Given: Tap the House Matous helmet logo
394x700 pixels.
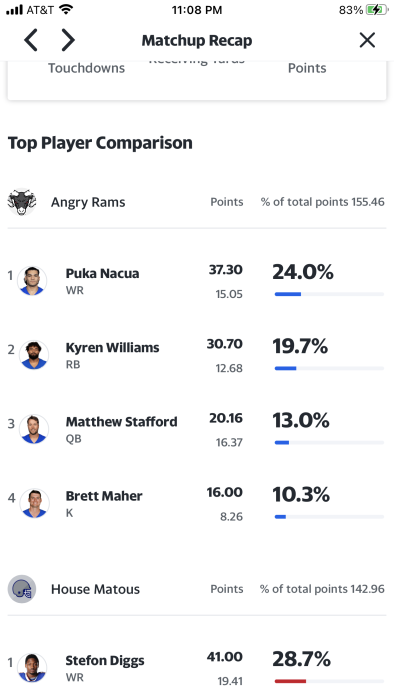Looking at the screenshot, I should (22, 589).
